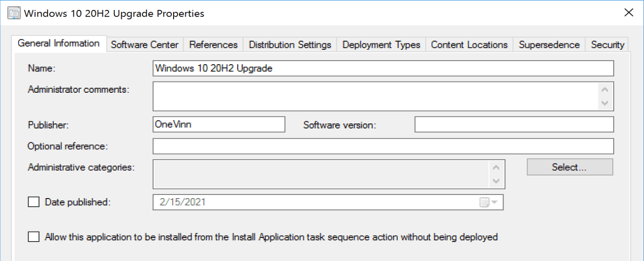Open the References tab

click(x=213, y=45)
